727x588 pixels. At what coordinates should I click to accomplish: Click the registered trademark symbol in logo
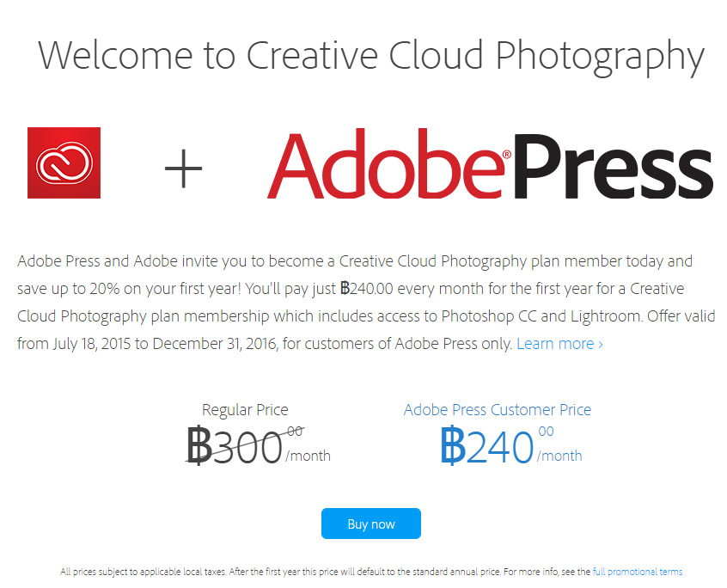[506, 155]
